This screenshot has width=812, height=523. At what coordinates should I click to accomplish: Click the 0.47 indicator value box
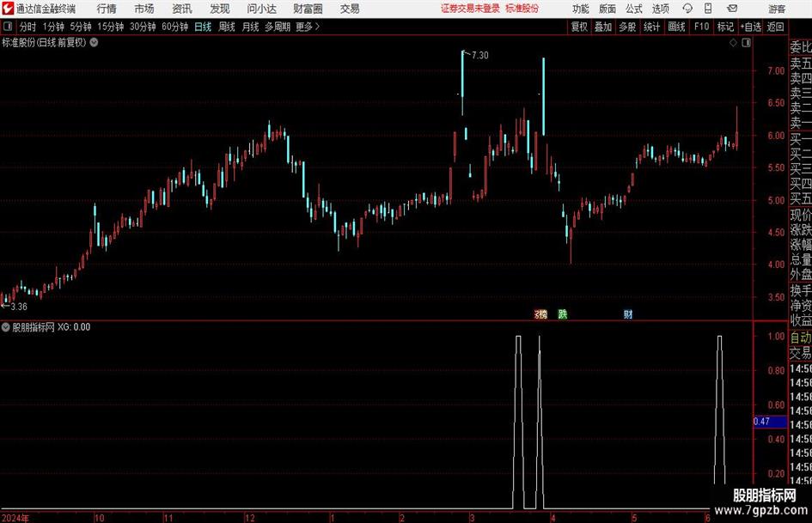tap(770, 422)
